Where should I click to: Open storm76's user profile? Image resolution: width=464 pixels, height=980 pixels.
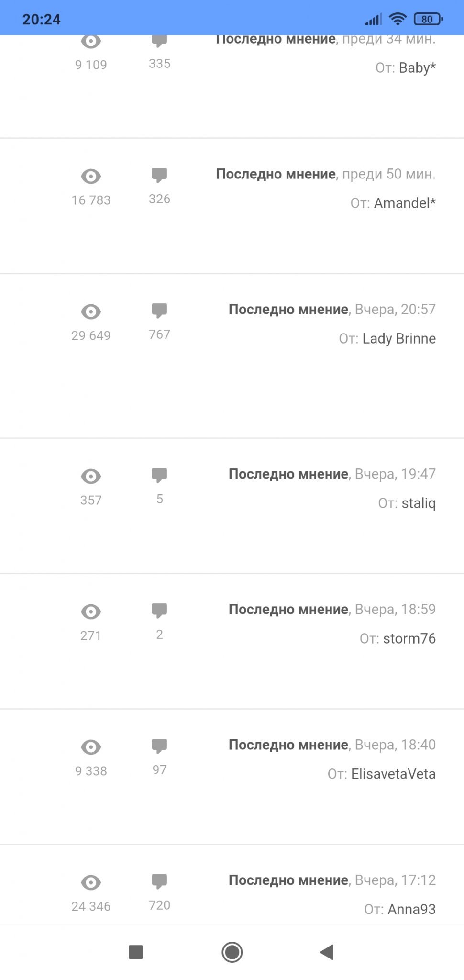(x=409, y=639)
